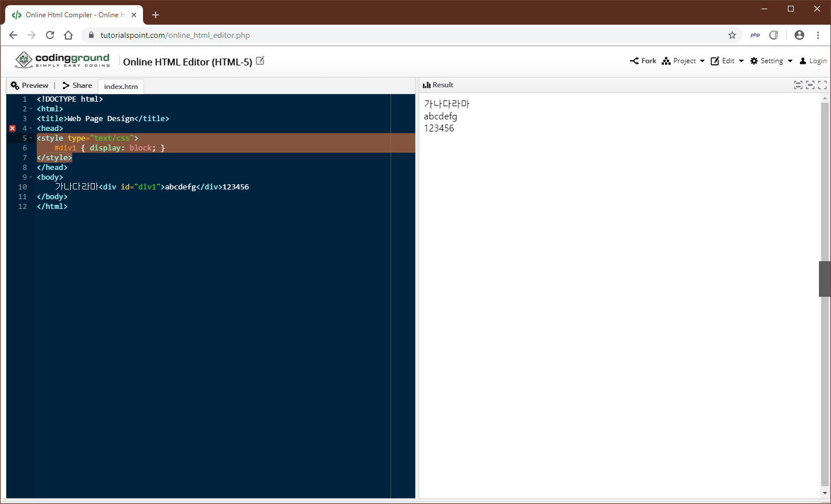This screenshot has width=831, height=504.
Task: Open the Edit dropdown menu
Action: 727,61
